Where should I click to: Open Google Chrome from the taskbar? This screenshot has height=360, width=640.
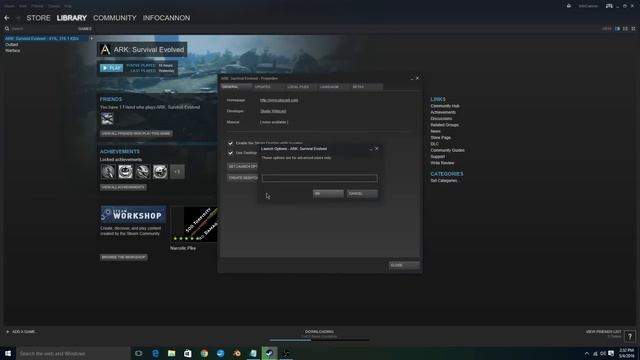click(x=204, y=353)
